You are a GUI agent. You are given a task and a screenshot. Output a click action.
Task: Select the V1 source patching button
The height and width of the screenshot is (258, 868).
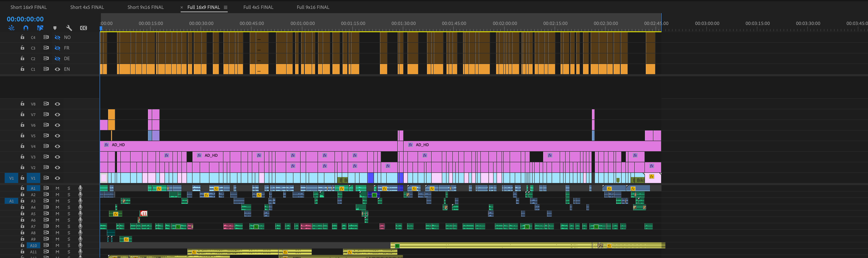tap(11, 178)
